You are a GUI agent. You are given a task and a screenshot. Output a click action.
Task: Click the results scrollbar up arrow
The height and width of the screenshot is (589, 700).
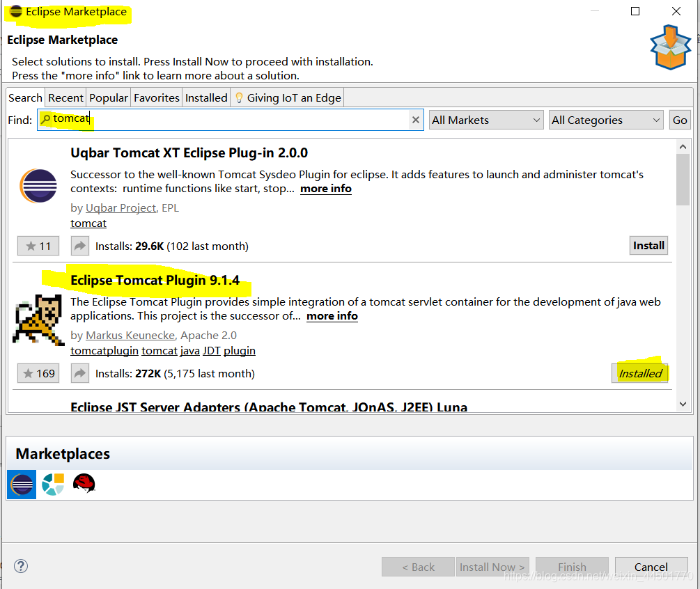683,147
